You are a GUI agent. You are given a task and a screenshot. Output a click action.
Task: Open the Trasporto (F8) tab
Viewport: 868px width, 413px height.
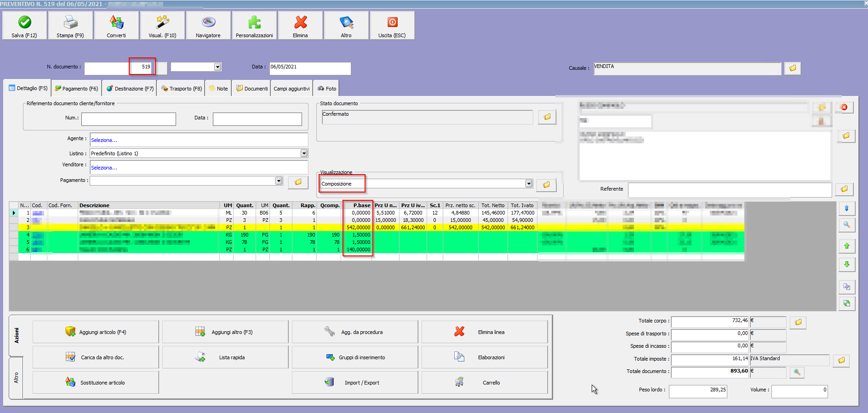coord(181,89)
